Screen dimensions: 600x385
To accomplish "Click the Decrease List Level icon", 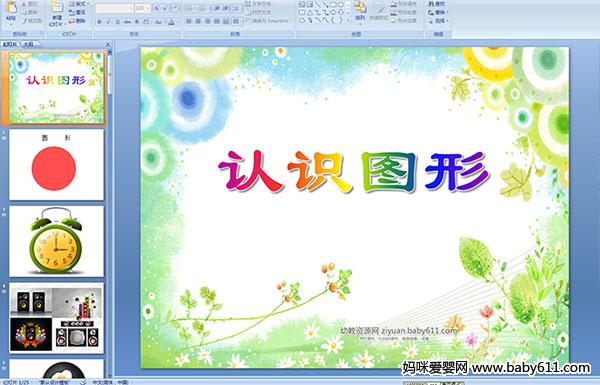I will coord(217,8).
